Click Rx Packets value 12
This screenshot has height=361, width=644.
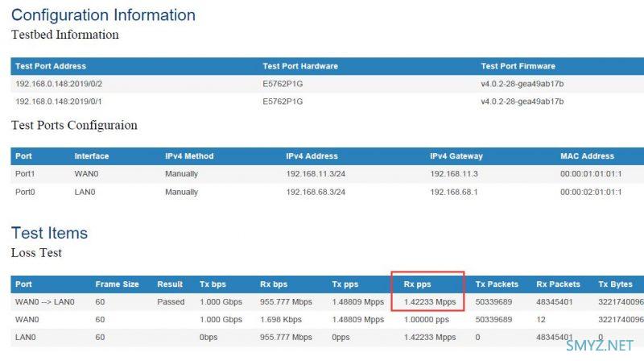click(x=541, y=319)
